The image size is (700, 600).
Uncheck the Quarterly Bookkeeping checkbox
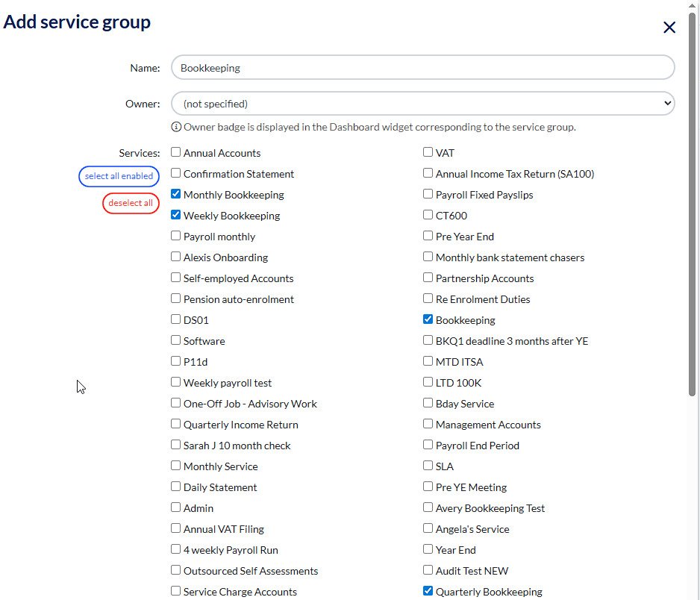point(428,591)
